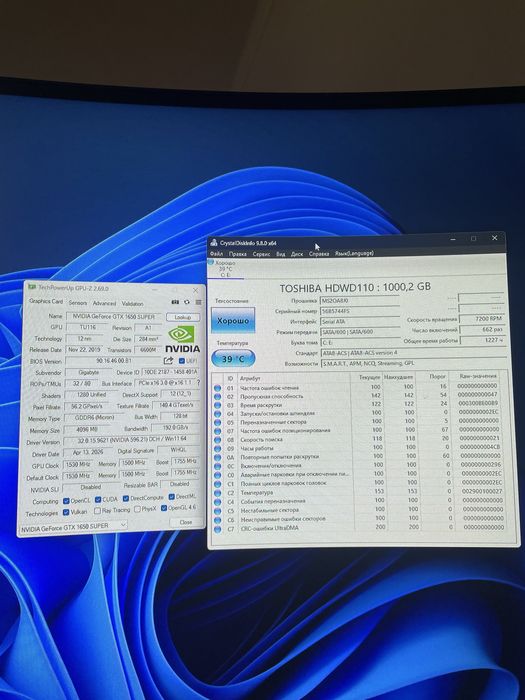Click the Driver Version field
Viewport: 525px width, 700px height.
coord(132,441)
